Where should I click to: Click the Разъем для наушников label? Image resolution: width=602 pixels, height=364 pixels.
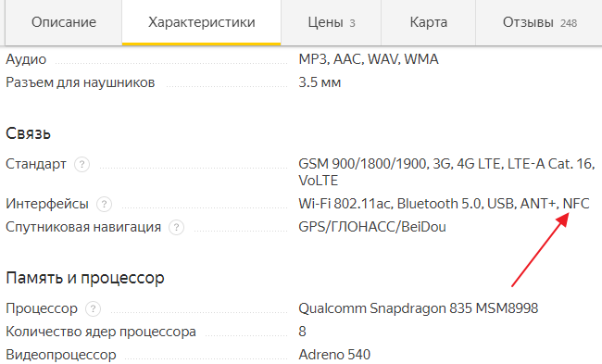tap(81, 82)
